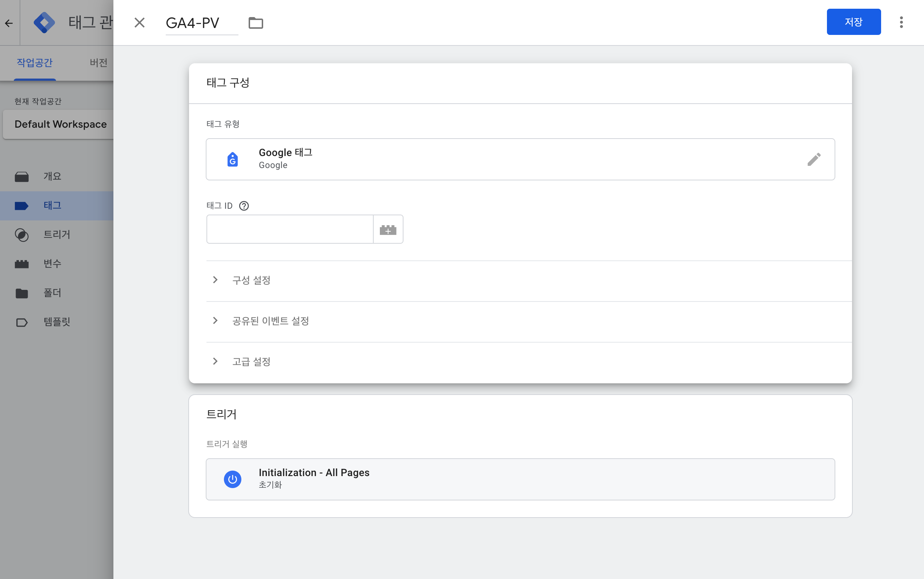924x579 pixels.
Task: Switch to the 작업공간 tab
Action: tap(35, 63)
